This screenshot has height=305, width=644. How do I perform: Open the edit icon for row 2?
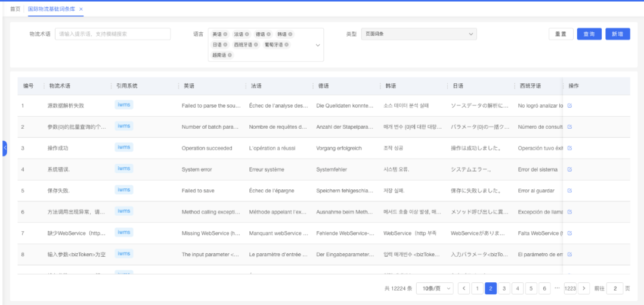coord(569,127)
